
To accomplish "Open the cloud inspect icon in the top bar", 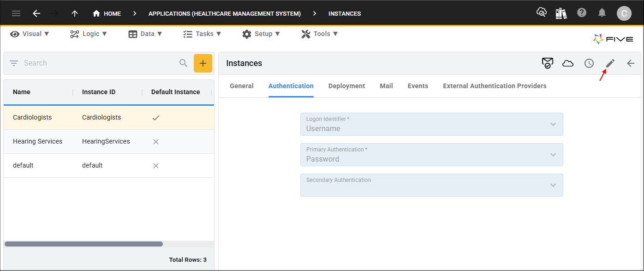I will click(x=541, y=13).
